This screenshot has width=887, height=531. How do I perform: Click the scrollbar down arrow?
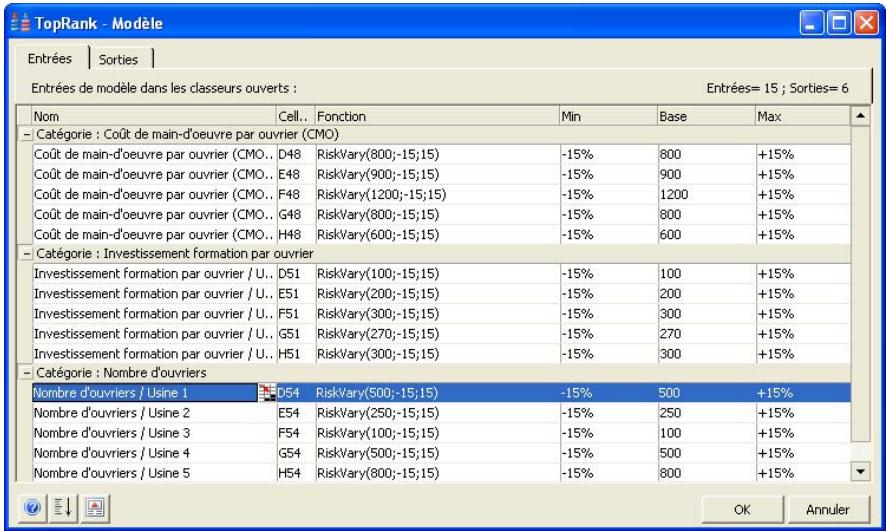point(860,472)
